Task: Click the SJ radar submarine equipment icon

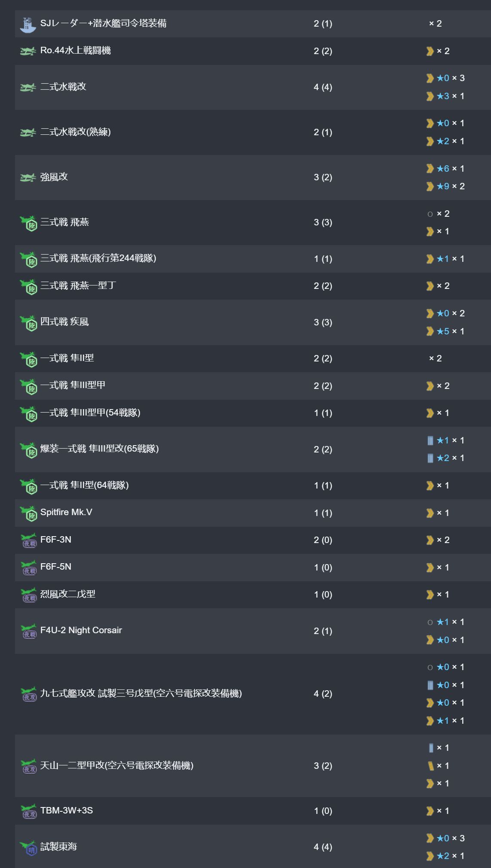Action: [28, 24]
